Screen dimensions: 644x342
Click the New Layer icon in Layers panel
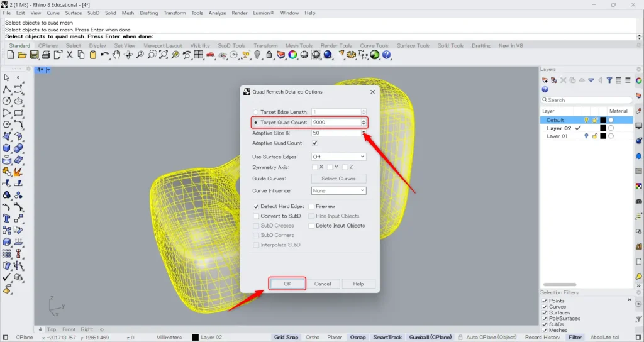pos(545,80)
